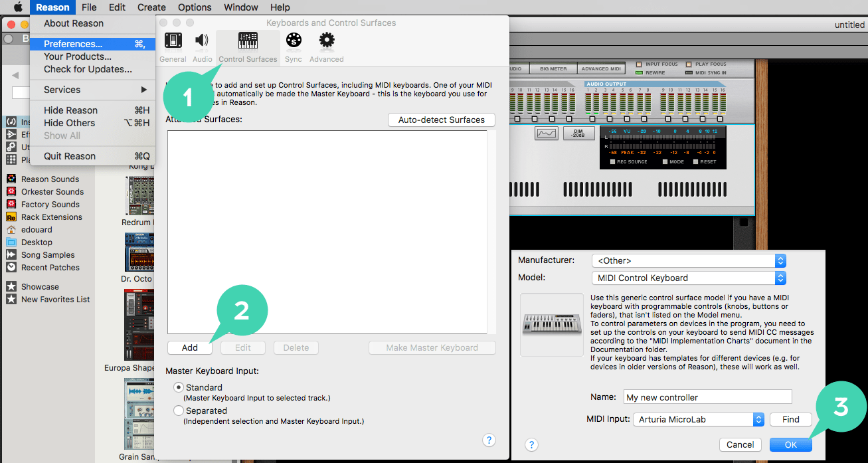Select Preferences... in the Reason menu
Viewport: 868px width, 463px height.
pyautogui.click(x=93, y=44)
